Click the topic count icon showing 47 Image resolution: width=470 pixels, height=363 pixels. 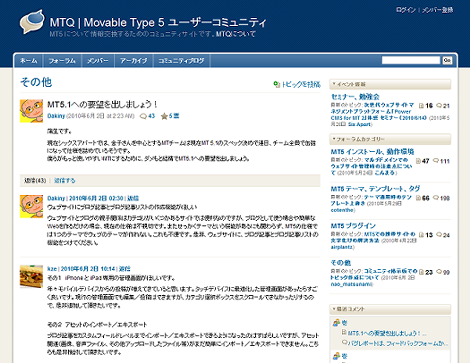point(418,161)
